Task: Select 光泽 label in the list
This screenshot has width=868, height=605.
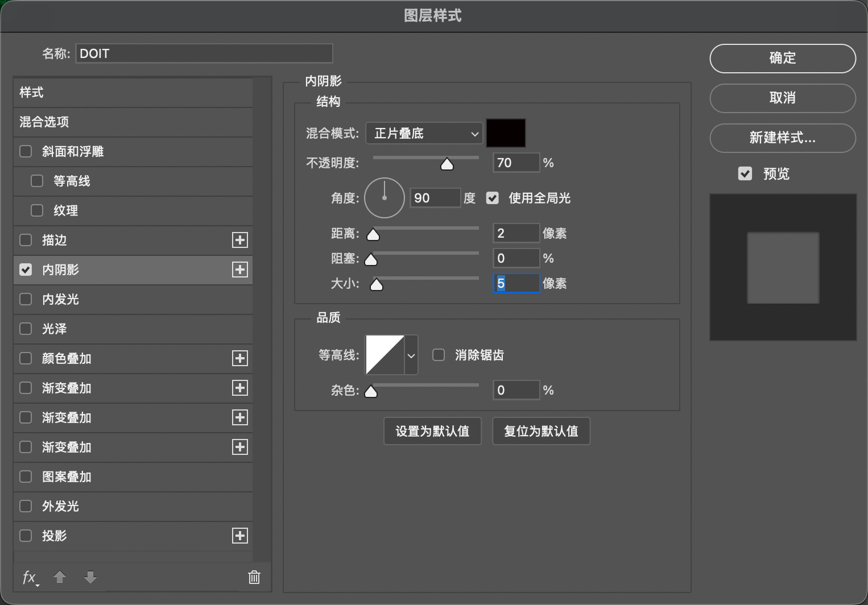Action: point(54,329)
